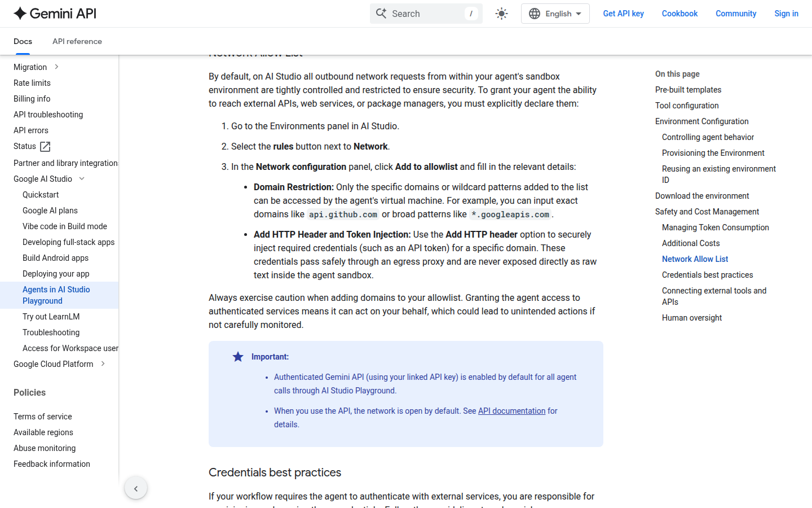
Task: Click the Status external link icon
Action: 45,147
